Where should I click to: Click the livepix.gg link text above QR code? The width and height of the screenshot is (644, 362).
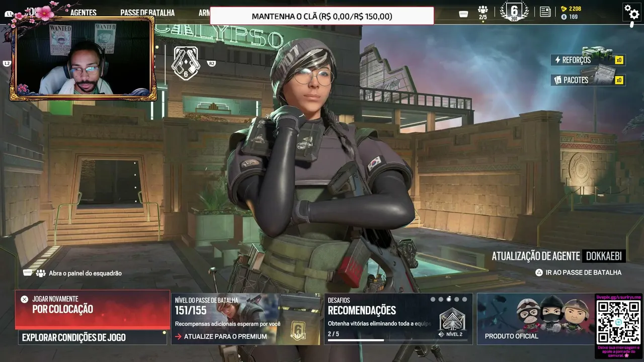[x=618, y=297]
